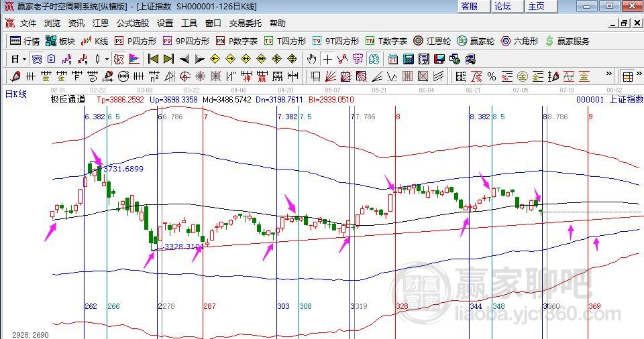Viewport: 644px width, 339px height.
Task: Open the calendar 21 date icon
Action: pos(392,59)
